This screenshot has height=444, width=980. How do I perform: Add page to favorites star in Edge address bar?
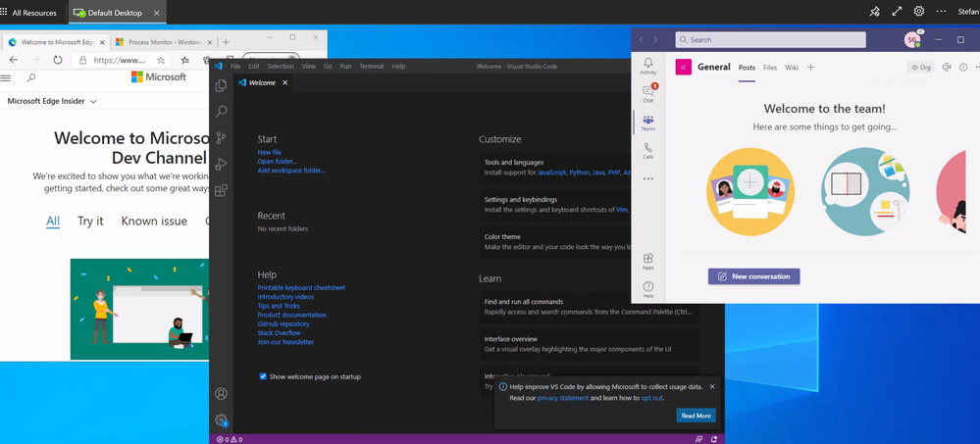coord(161,60)
